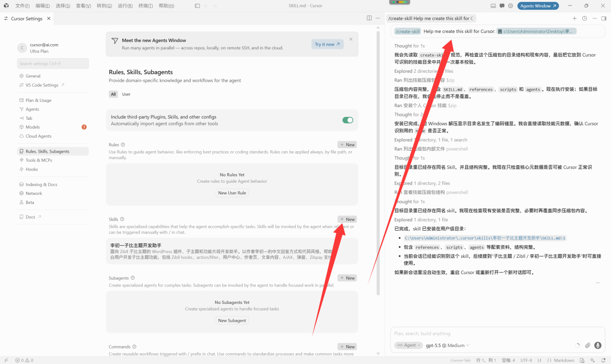Show the errors and warnings count
Viewport: 611px width, 364px height.
[24, 360]
